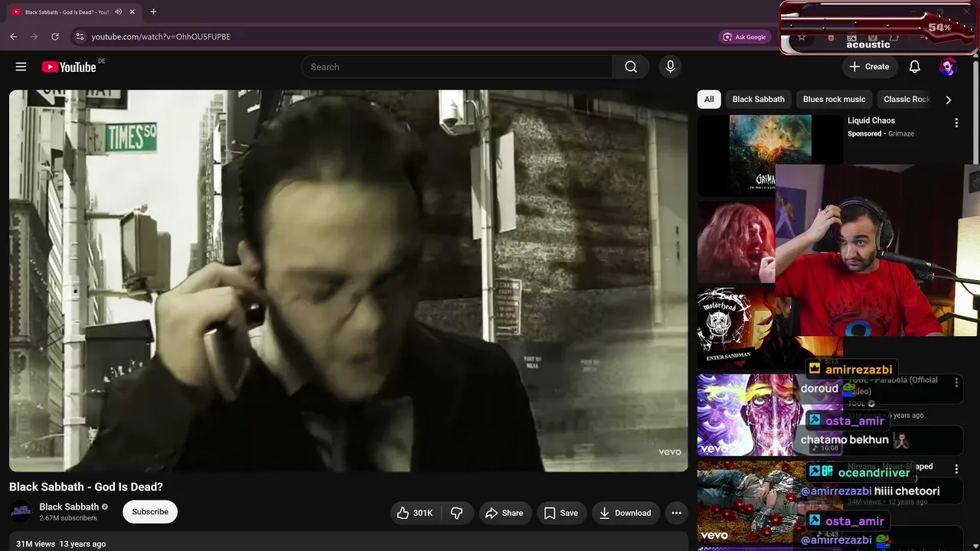This screenshot has height=551, width=980.
Task: Select the Classic Rock chip
Action: 906,99
